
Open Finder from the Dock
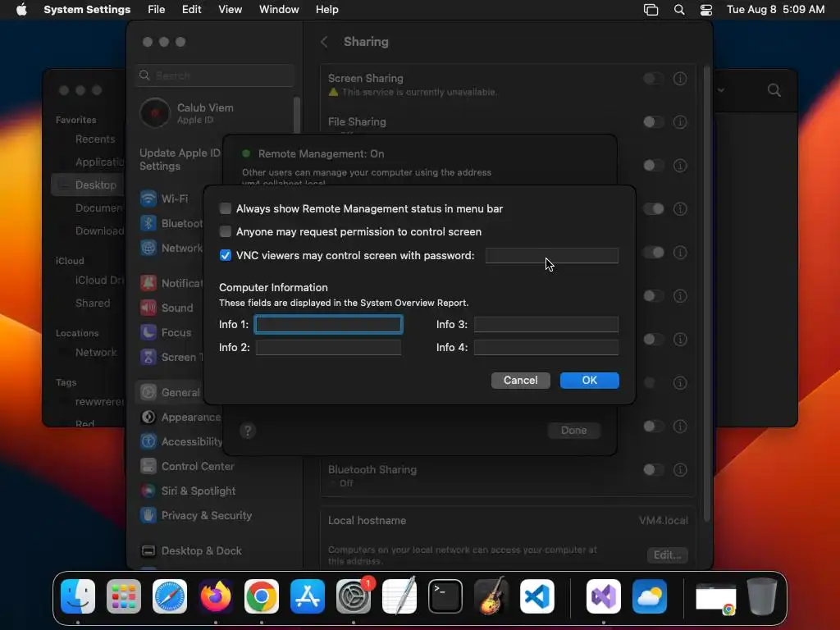pos(78,596)
